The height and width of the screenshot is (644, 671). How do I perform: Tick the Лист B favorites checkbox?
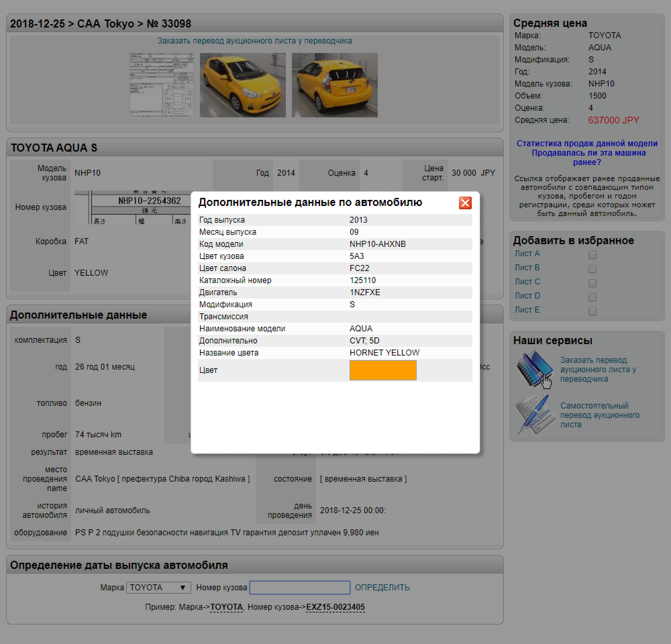pos(592,269)
